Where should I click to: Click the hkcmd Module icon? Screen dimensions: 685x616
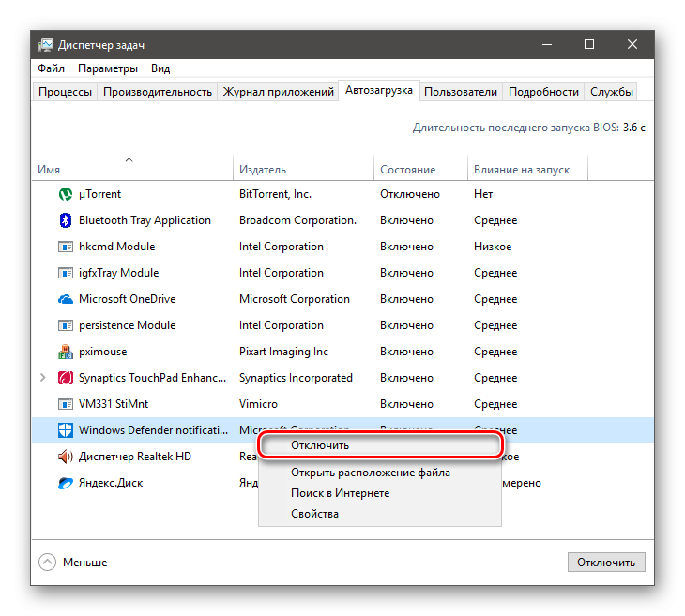click(x=66, y=247)
